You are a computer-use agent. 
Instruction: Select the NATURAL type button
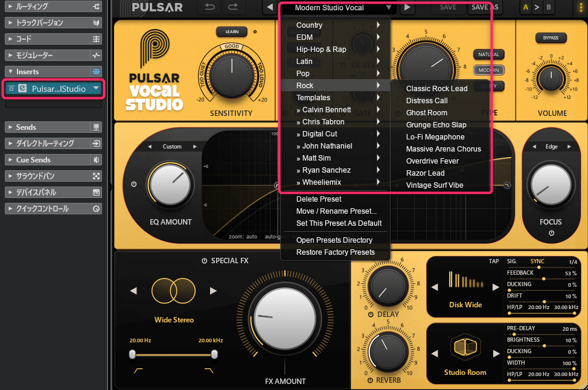(488, 54)
